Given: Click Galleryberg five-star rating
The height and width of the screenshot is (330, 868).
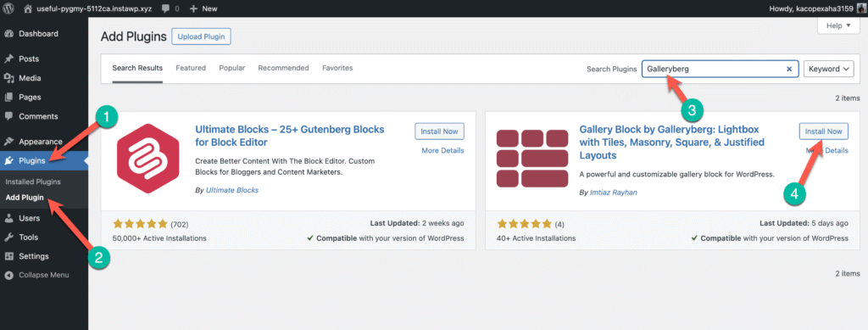Looking at the screenshot, I should (x=524, y=224).
